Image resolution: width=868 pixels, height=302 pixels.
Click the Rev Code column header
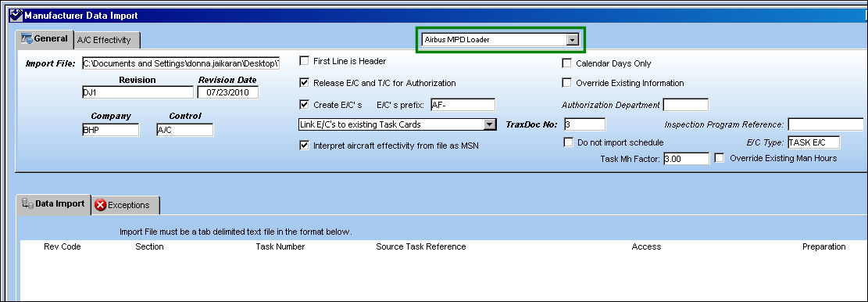pyautogui.click(x=62, y=246)
